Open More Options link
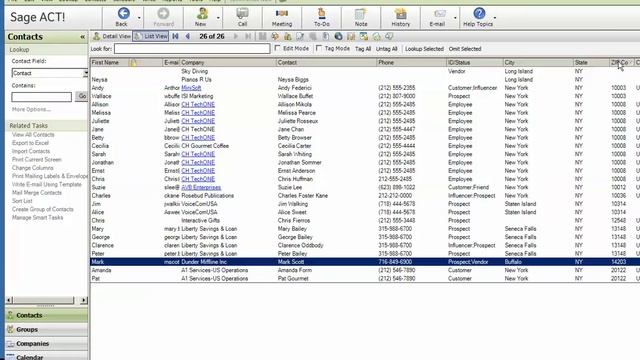The image size is (640, 360). click(x=31, y=109)
